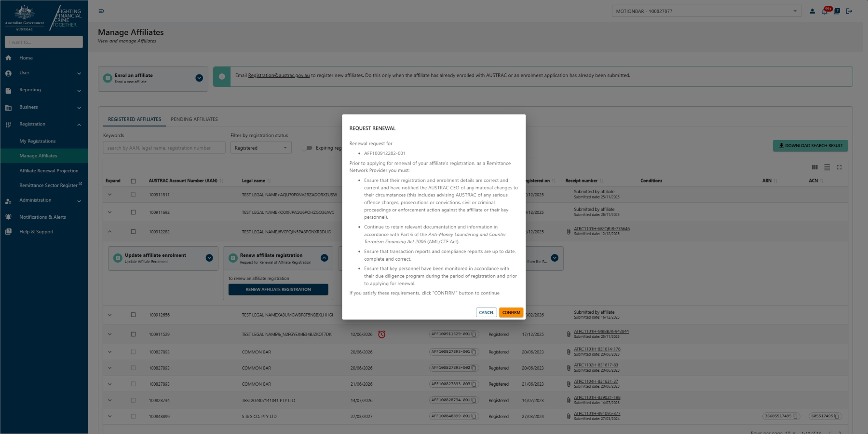Open Notifications & Alerts in sidebar

tap(42, 217)
